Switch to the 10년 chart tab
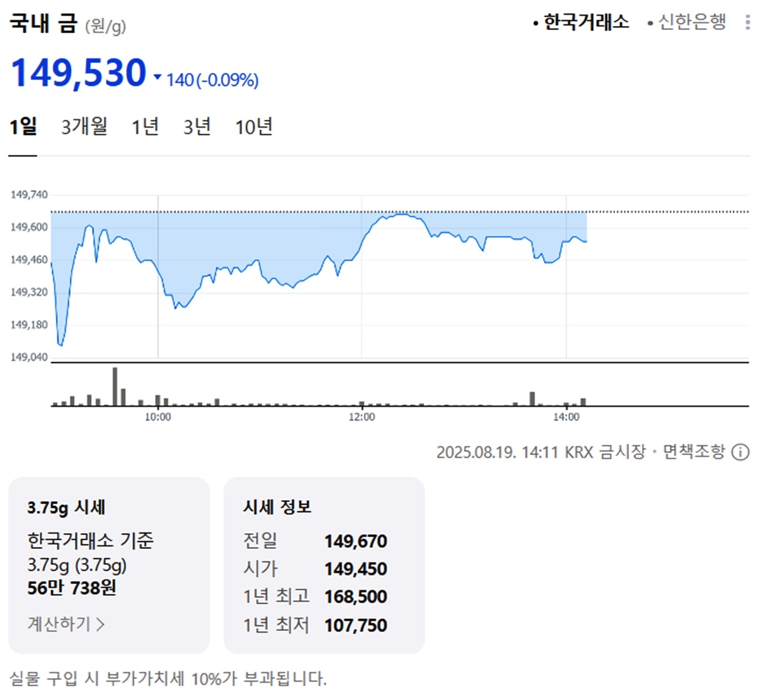 pyautogui.click(x=254, y=126)
